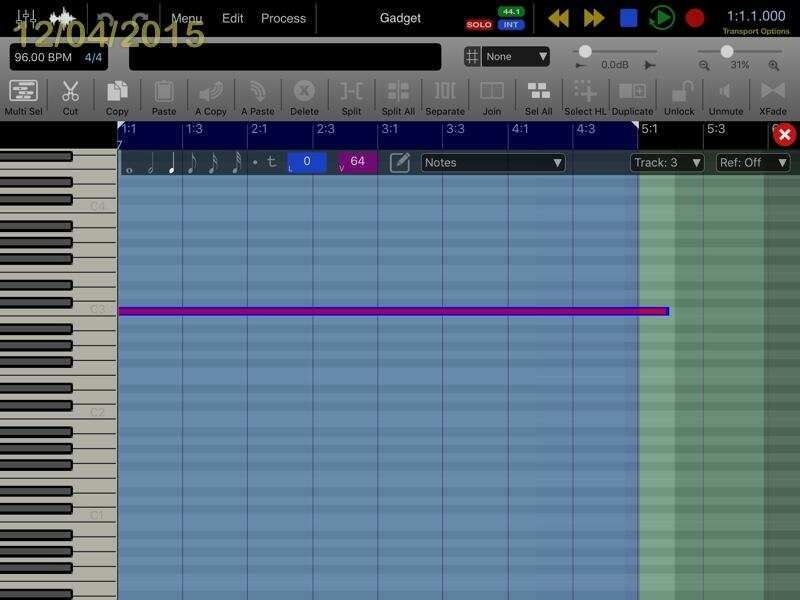Viewport: 800px width, 600px height.
Task: Toggle the SOLO indicator
Action: [479, 24]
